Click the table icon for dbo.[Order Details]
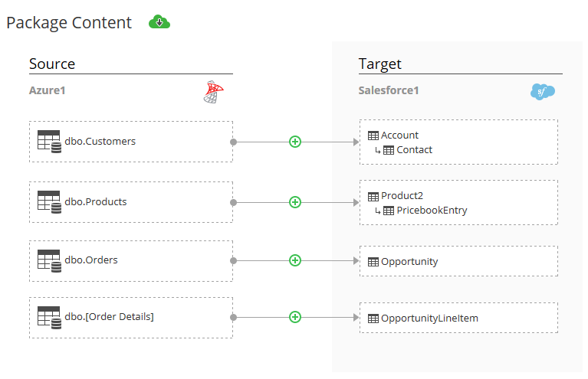This screenshot has width=588, height=379. click(x=49, y=318)
